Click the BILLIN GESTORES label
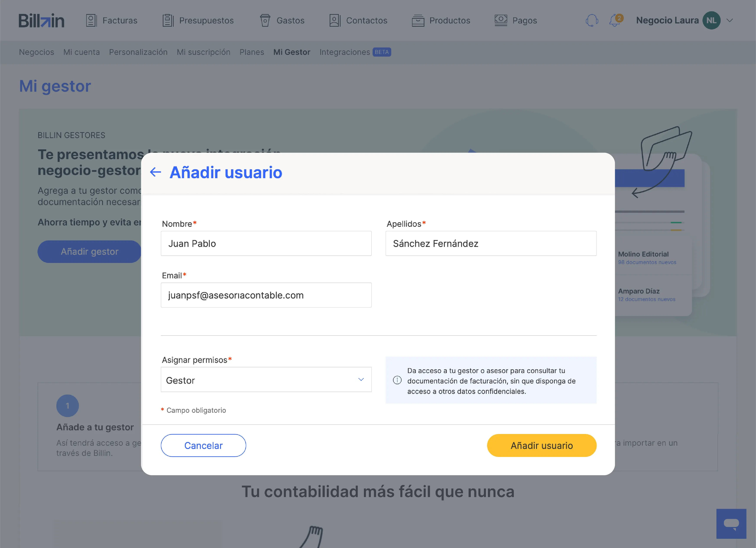The height and width of the screenshot is (548, 756). [71, 135]
